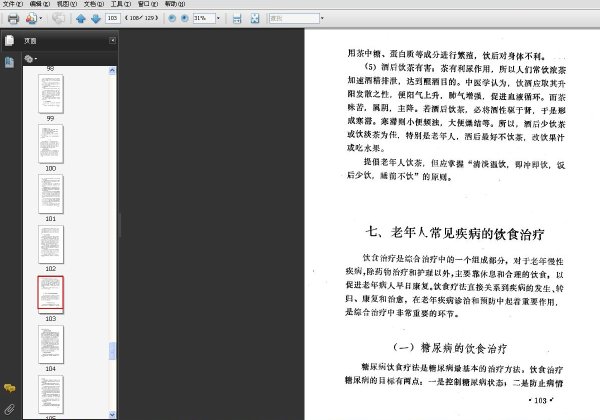This screenshot has height=420, width=600.
Task: Open the gear options menu in the Pages panel
Action: pyautogui.click(x=31, y=59)
